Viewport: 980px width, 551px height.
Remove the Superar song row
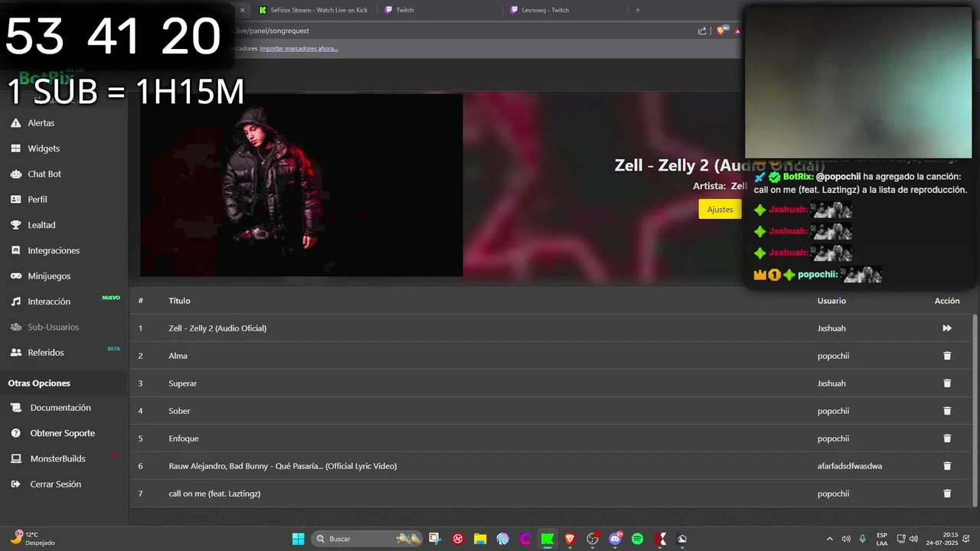coord(947,383)
